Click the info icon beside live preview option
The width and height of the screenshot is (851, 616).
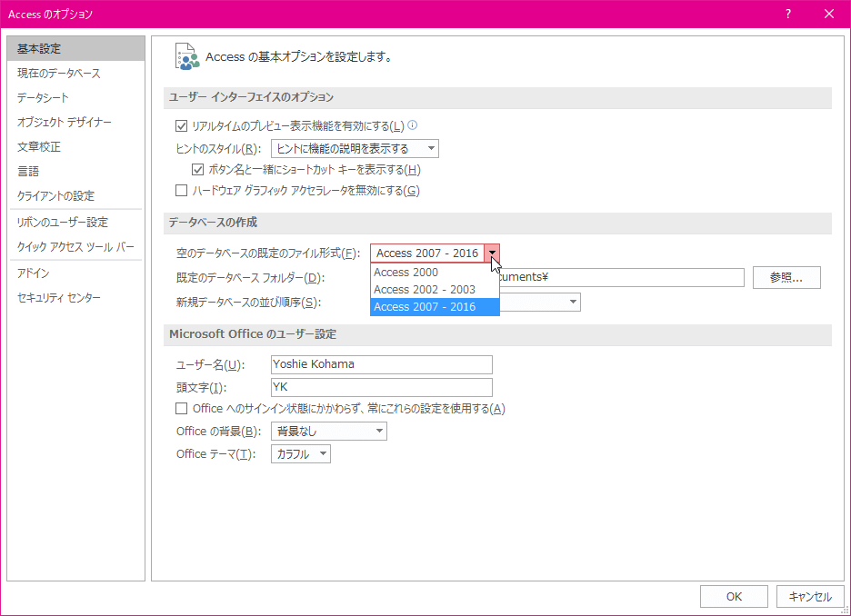tap(413, 125)
